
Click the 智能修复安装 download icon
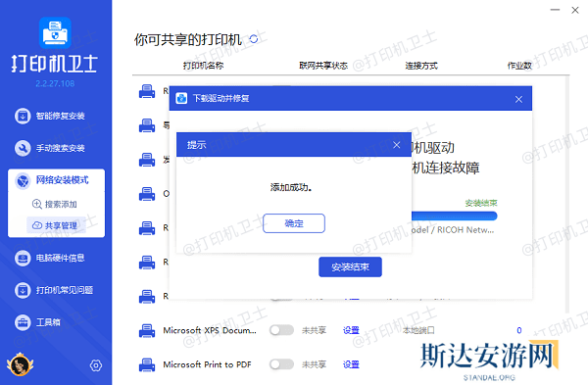pyautogui.click(x=23, y=116)
